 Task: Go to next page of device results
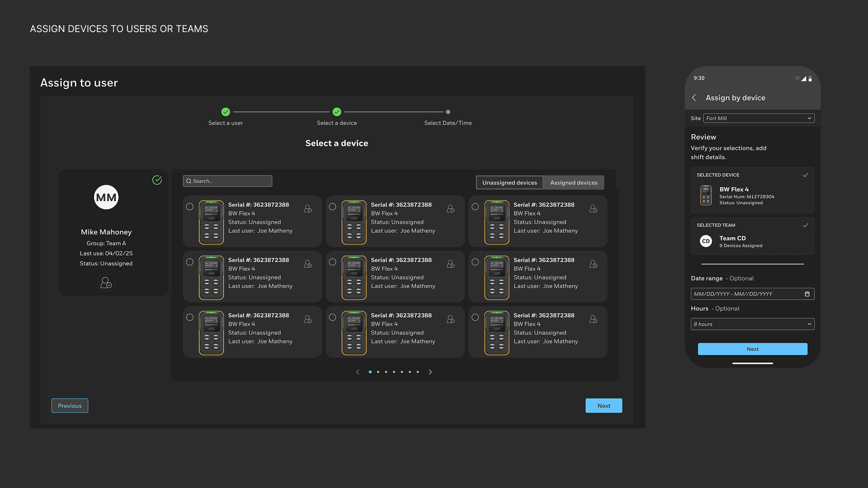point(430,372)
